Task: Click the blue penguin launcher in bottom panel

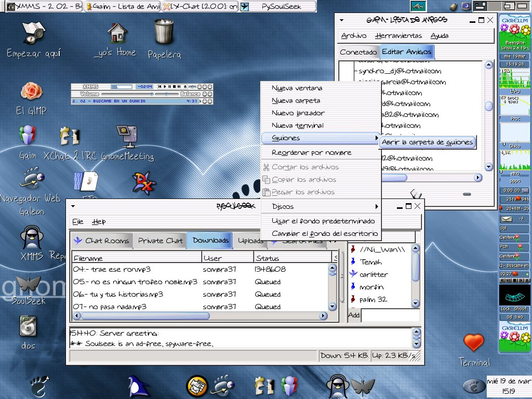Action: (138, 386)
